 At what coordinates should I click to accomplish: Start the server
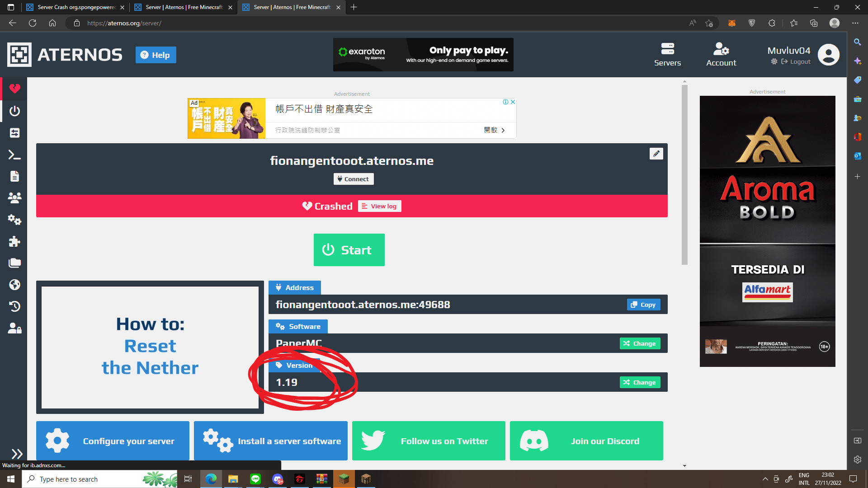click(349, 250)
